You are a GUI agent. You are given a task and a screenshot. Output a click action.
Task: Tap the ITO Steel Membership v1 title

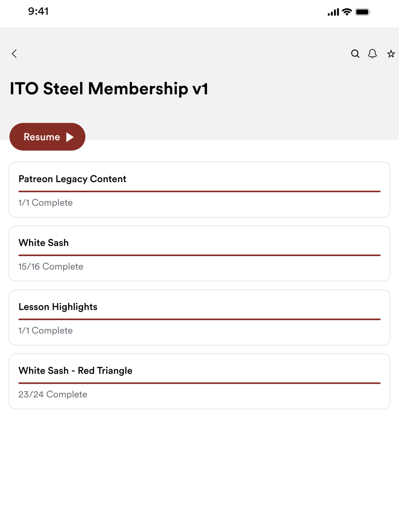(x=109, y=89)
